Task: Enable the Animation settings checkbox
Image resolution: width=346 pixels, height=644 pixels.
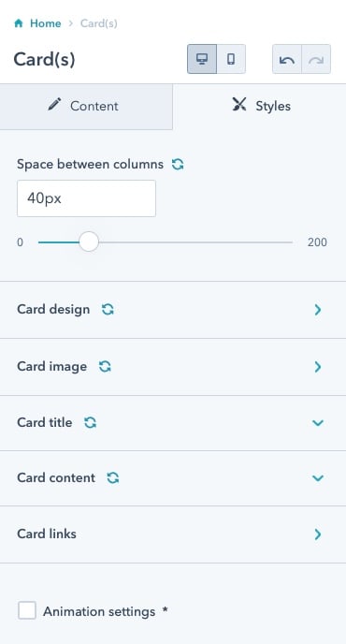Action: (27, 610)
